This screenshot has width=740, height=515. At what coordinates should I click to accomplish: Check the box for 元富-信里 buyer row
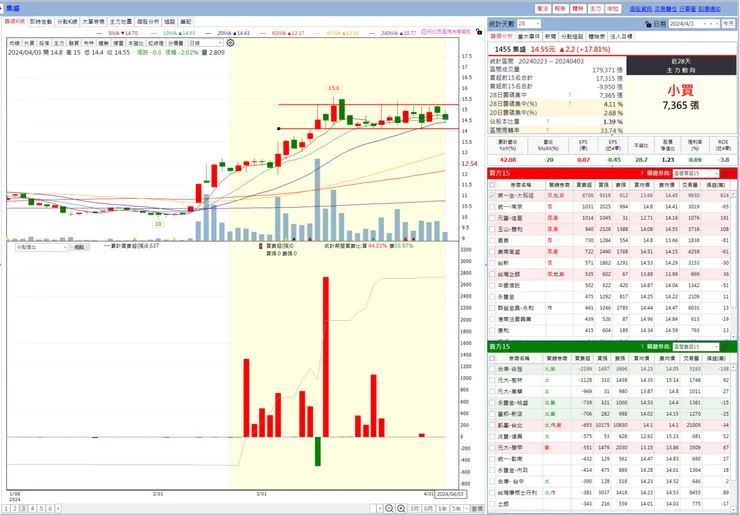pyautogui.click(x=492, y=218)
